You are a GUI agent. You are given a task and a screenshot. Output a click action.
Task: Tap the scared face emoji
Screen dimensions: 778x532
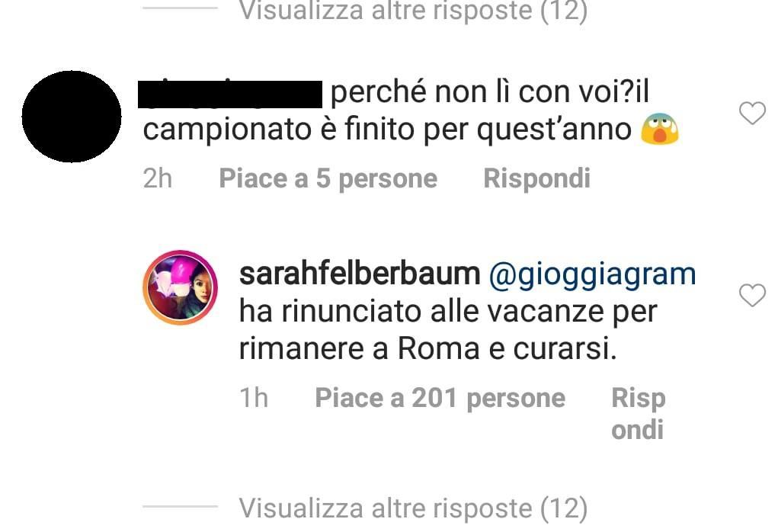pyautogui.click(x=659, y=129)
